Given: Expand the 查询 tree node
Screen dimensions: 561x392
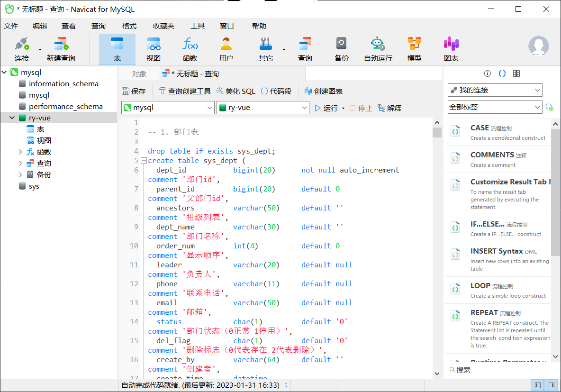Looking at the screenshot, I should coord(20,163).
